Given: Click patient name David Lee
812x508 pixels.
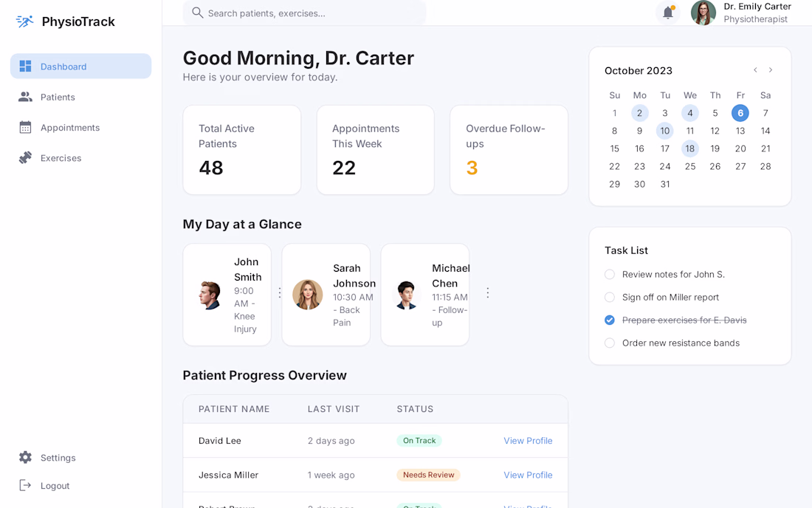Looking at the screenshot, I should point(219,441).
